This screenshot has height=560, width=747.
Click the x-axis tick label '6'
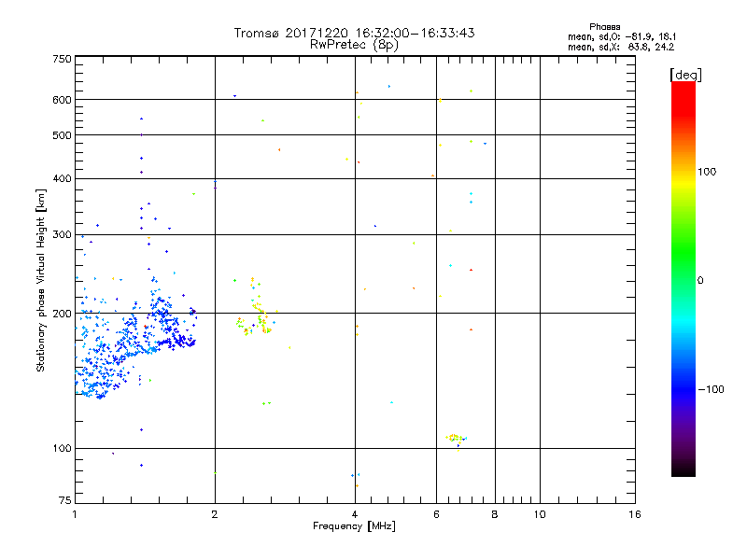click(436, 514)
